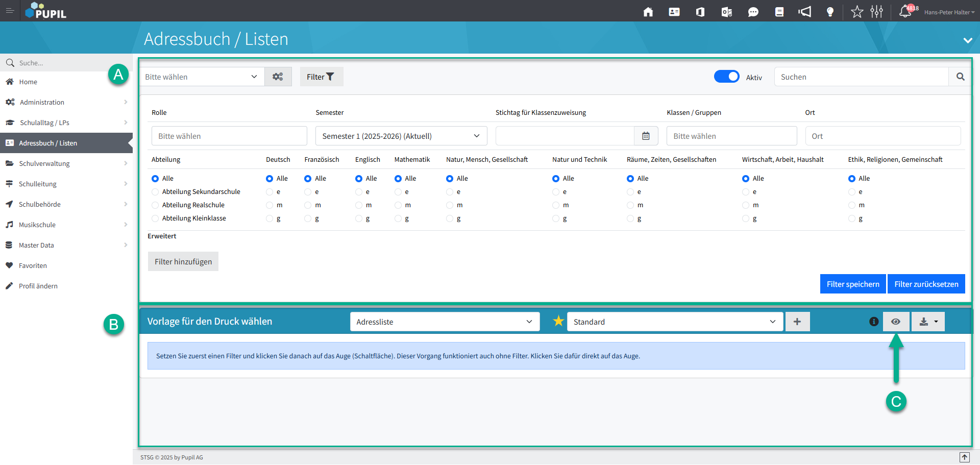Click in the Ort input field
The height and width of the screenshot is (465, 980).
(883, 136)
